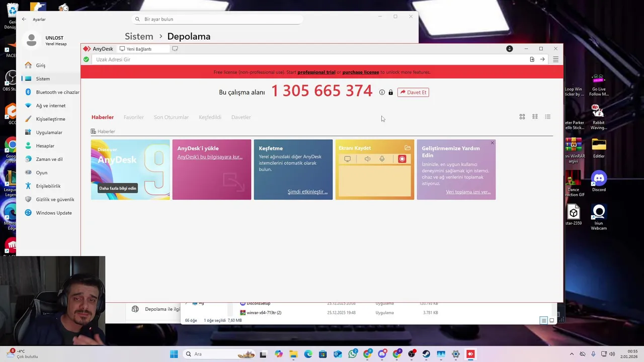Switch to large tile view
Viewport: 644px width, 362px height.
[522, 117]
